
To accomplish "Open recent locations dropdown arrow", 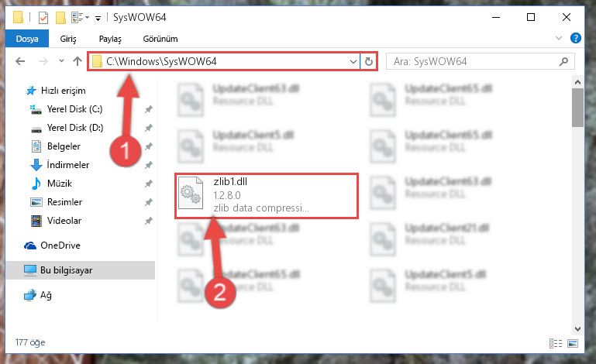I will pyautogui.click(x=61, y=60).
